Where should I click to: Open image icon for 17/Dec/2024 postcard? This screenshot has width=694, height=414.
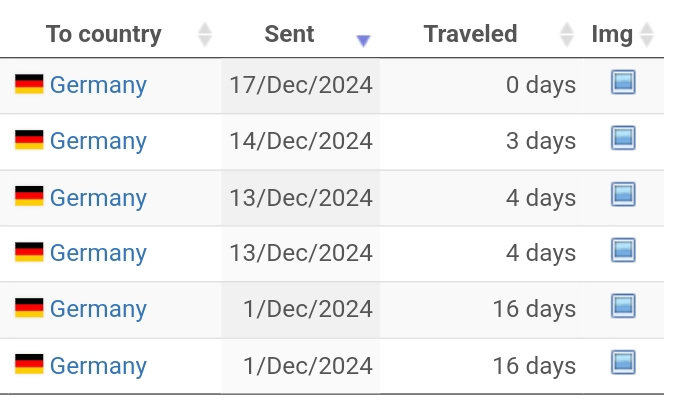point(623,82)
